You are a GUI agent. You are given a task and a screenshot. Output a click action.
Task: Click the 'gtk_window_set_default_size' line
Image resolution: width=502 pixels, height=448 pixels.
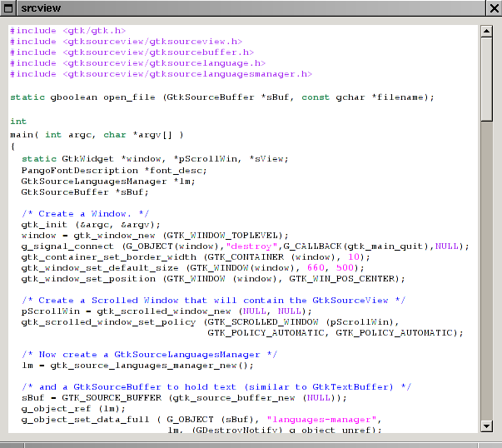(193, 268)
